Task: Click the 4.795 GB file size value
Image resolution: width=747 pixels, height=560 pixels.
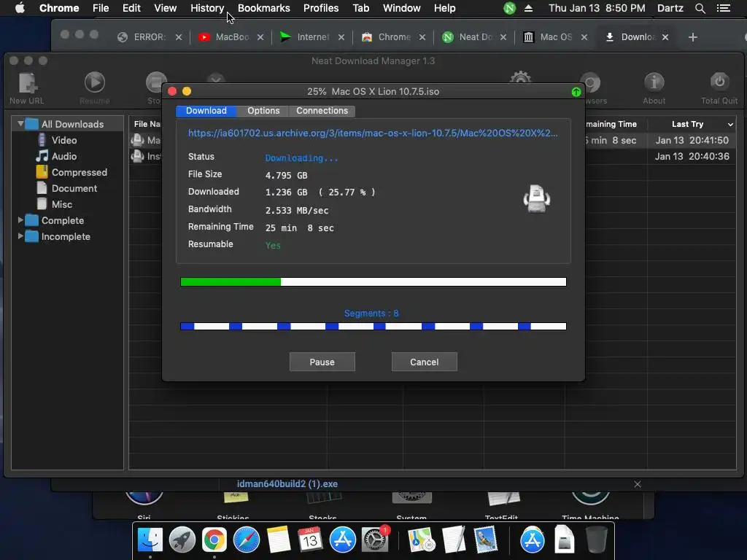Action: click(x=286, y=175)
